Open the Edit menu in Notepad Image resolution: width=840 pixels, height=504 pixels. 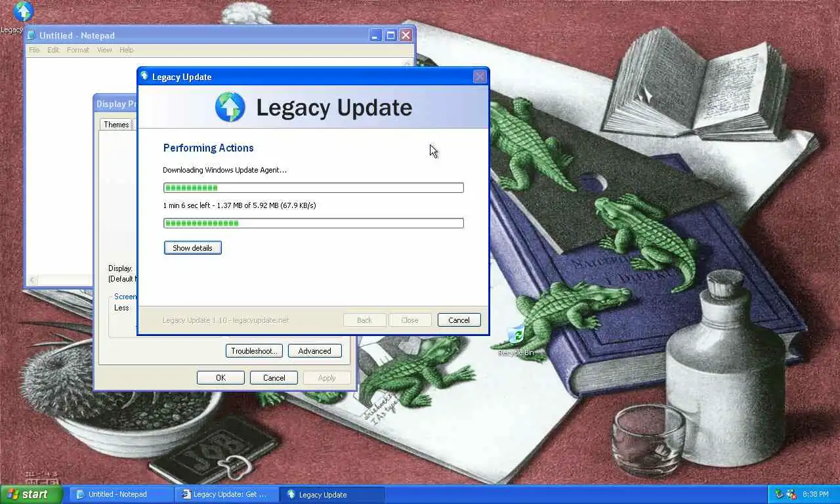click(x=53, y=50)
